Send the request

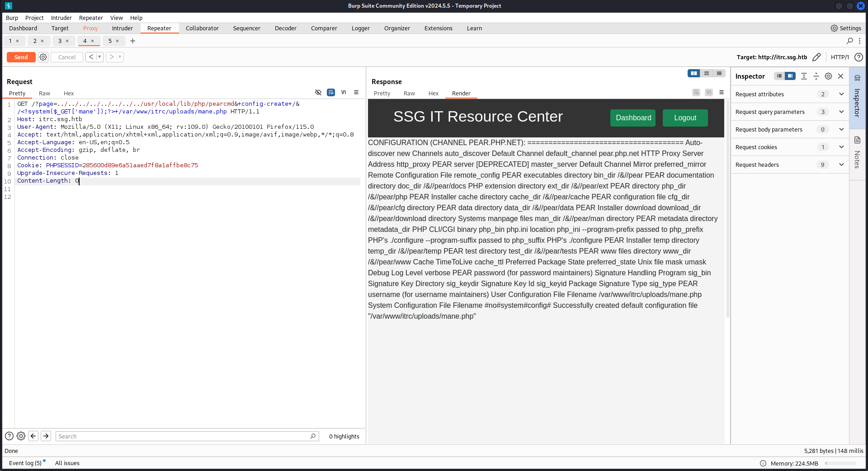(21, 57)
